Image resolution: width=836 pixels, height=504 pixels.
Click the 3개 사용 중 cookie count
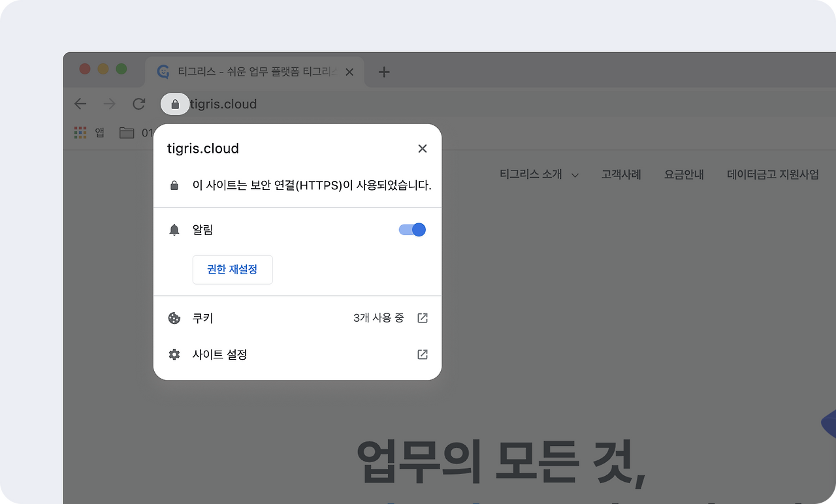coord(379,318)
